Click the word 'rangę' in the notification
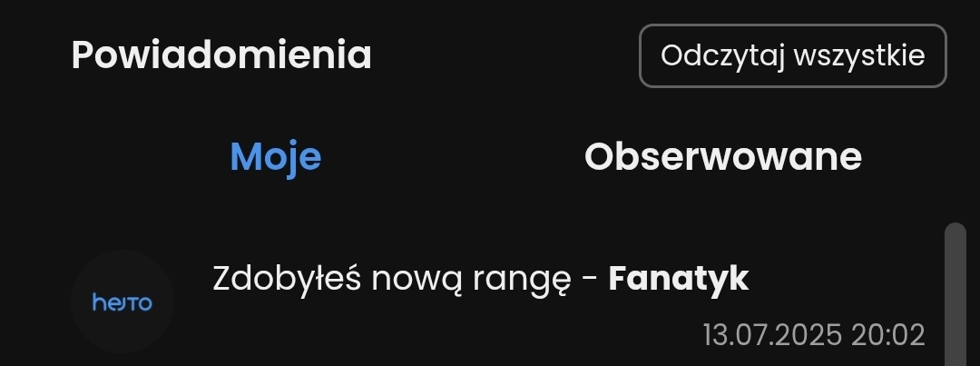The height and width of the screenshot is (366, 980). point(522,280)
